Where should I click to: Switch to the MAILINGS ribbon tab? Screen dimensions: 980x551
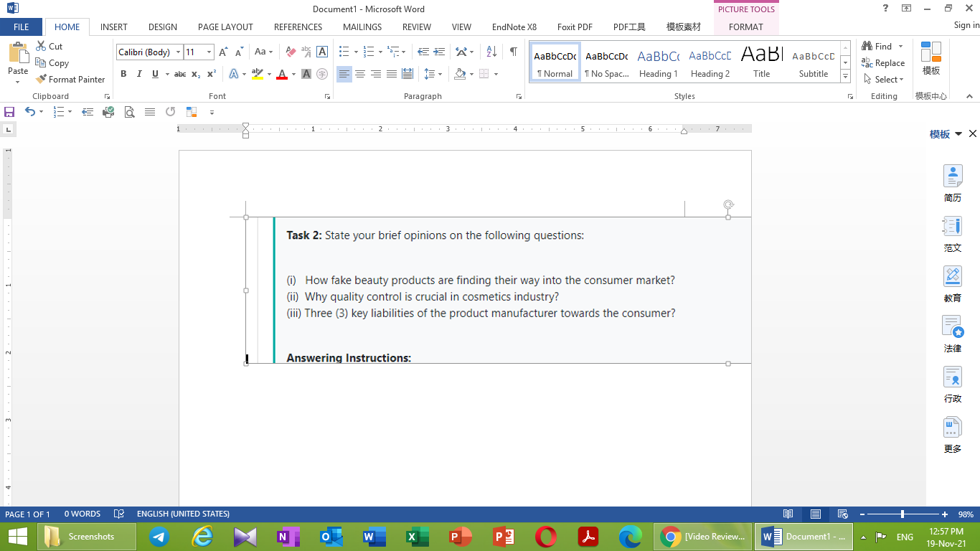pos(362,27)
